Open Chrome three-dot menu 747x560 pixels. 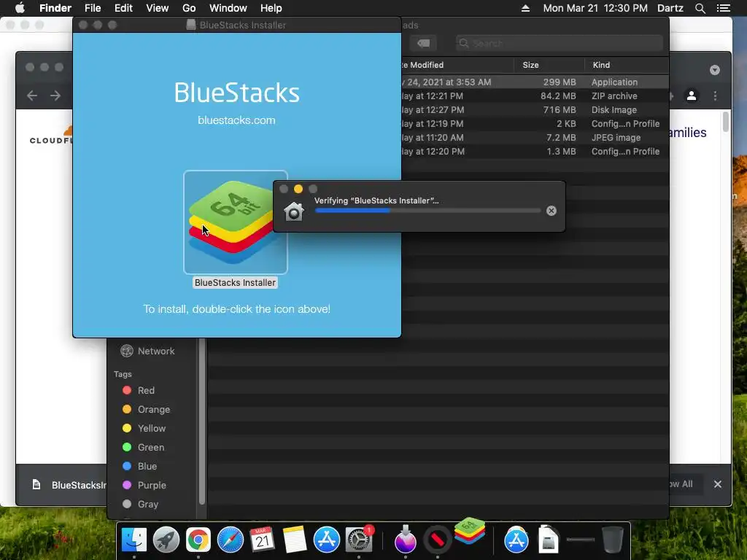pyautogui.click(x=715, y=96)
